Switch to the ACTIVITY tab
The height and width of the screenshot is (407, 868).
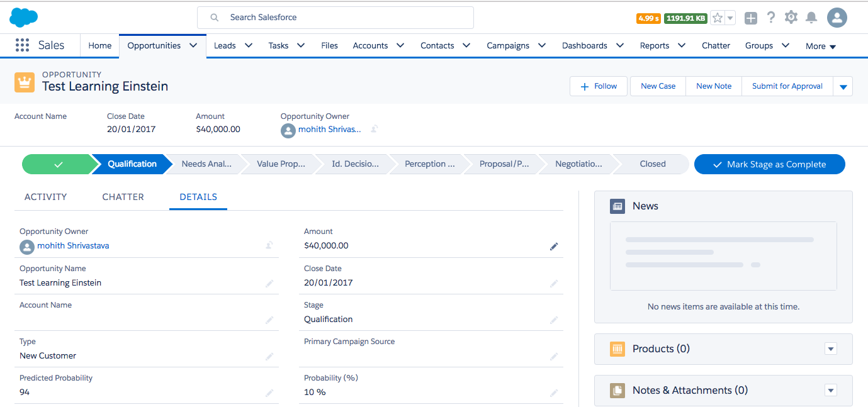coord(45,197)
